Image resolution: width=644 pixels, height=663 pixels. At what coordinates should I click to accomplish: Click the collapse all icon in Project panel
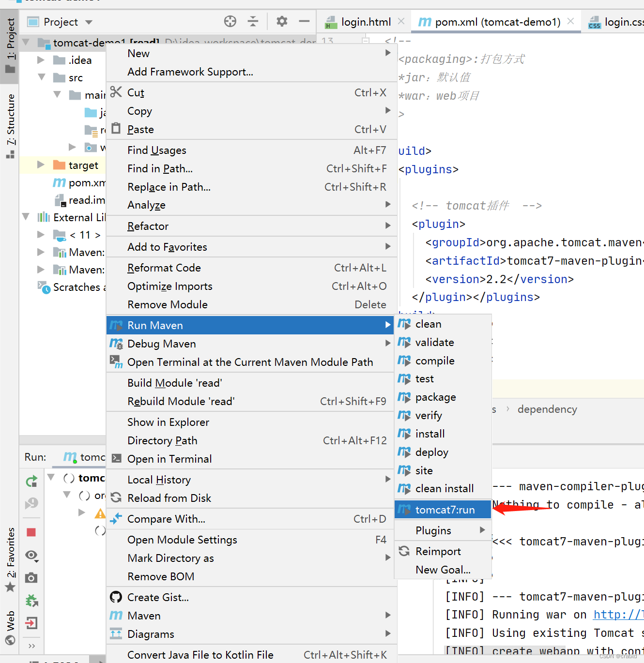pos(253,21)
